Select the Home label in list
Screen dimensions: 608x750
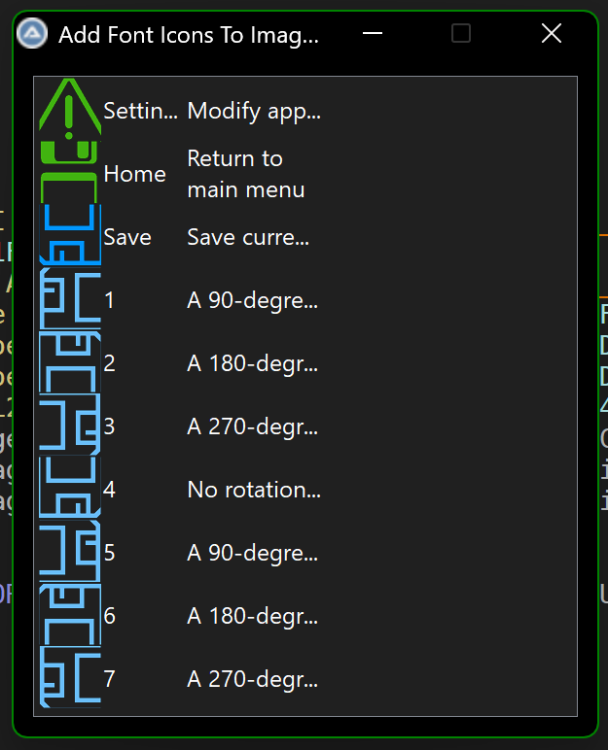click(x=134, y=174)
